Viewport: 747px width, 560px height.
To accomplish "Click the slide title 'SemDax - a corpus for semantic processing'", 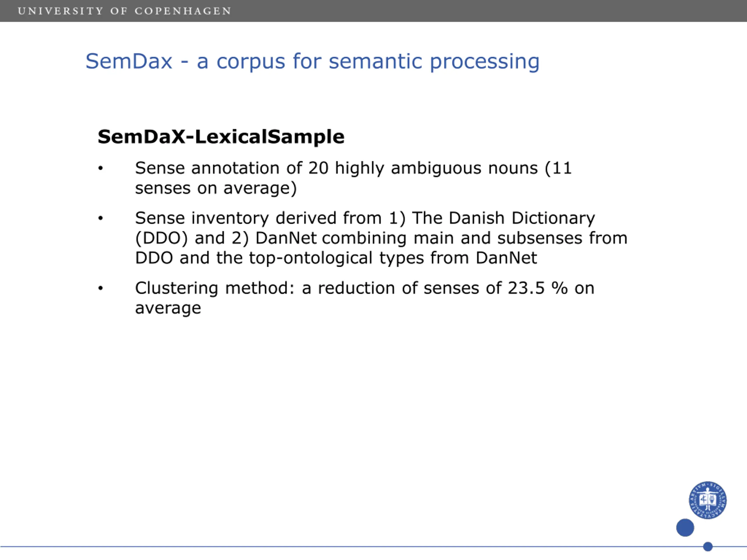I will click(313, 62).
